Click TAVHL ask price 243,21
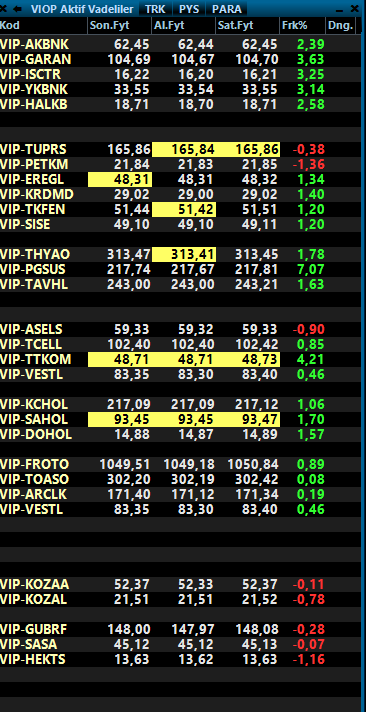Image resolution: width=366 pixels, height=712 pixels. click(257, 284)
